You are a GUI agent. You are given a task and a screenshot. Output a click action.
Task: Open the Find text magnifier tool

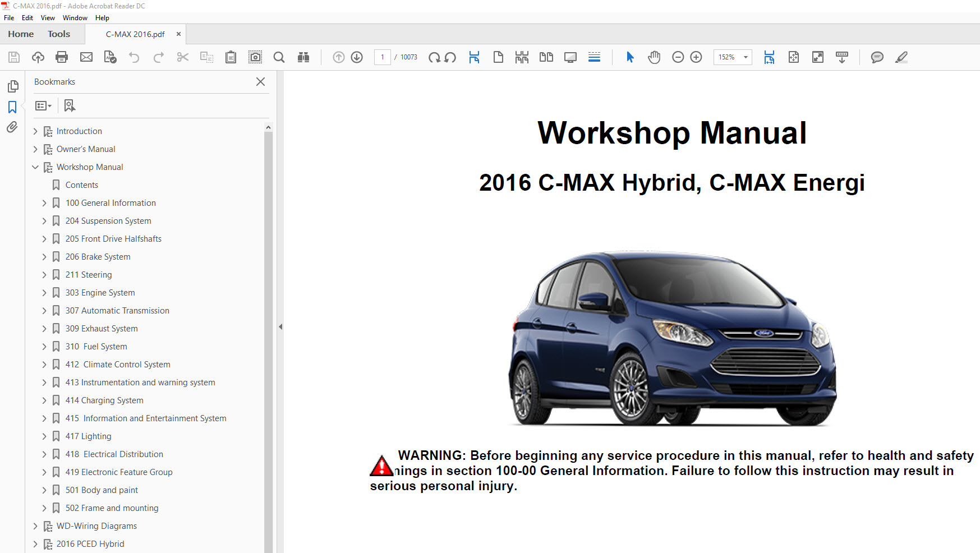[x=279, y=57]
